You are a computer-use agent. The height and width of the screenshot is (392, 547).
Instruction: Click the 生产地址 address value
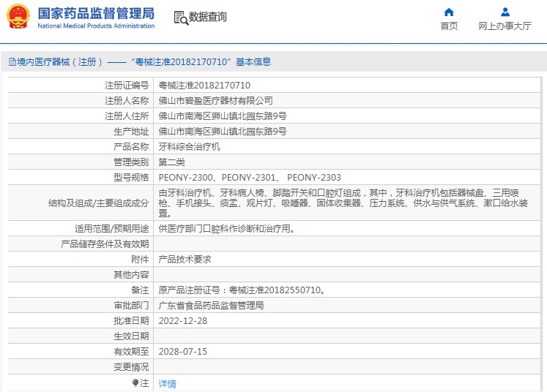coord(223,132)
